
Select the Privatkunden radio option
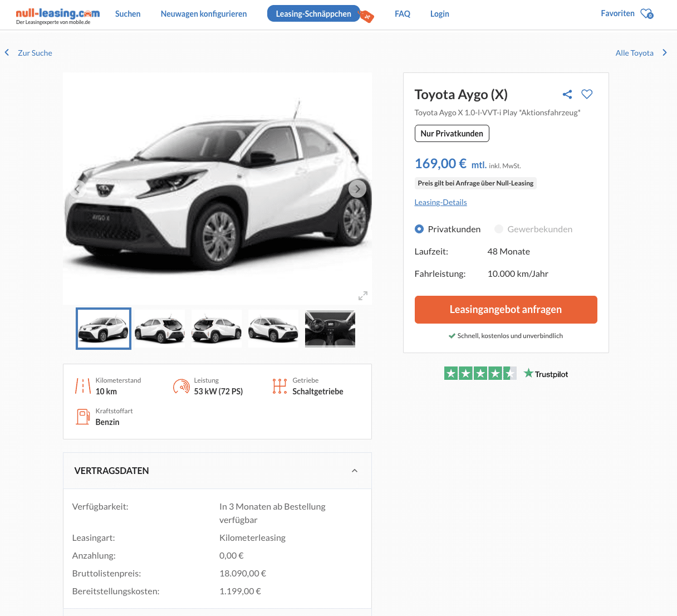[419, 229]
